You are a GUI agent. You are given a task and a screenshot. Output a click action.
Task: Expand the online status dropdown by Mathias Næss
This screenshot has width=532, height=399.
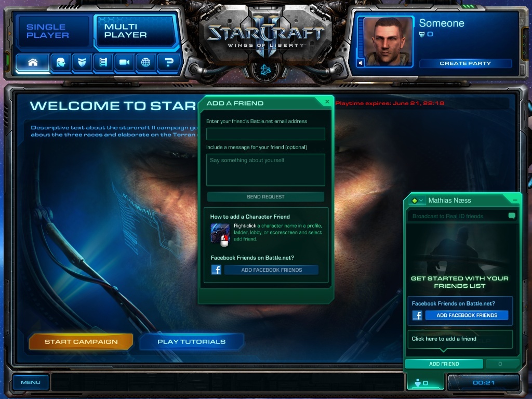417,201
